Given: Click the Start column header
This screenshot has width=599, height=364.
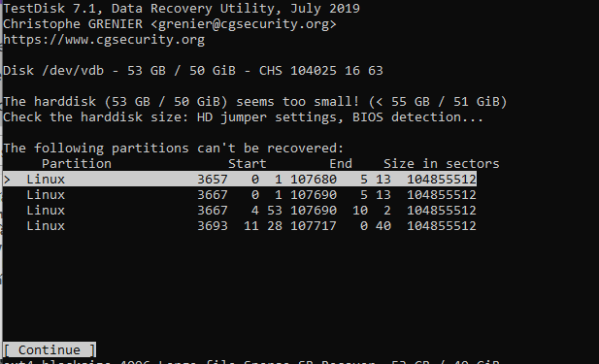Looking at the screenshot, I should click(248, 163).
